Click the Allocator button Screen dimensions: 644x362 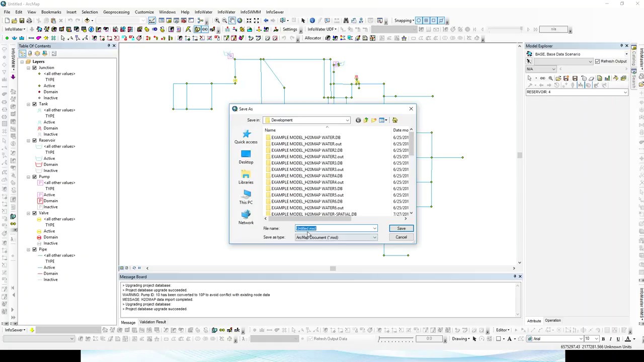pos(313,38)
